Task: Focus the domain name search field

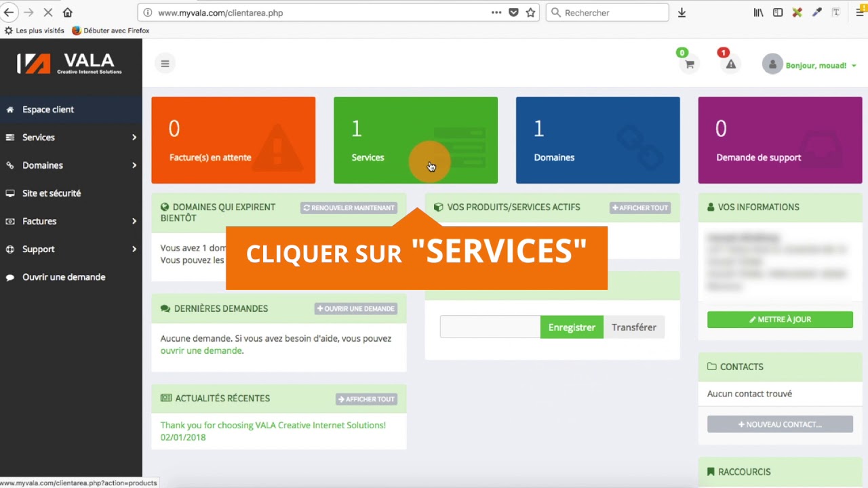Action: click(x=490, y=327)
